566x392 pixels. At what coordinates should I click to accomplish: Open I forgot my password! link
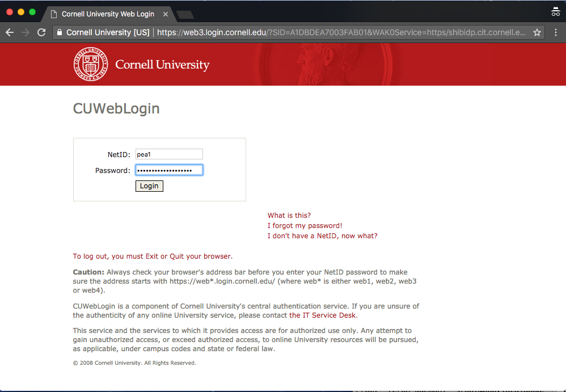click(x=305, y=226)
